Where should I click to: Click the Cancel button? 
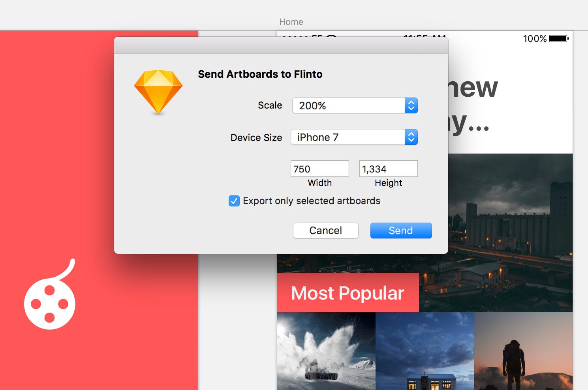[x=326, y=231]
